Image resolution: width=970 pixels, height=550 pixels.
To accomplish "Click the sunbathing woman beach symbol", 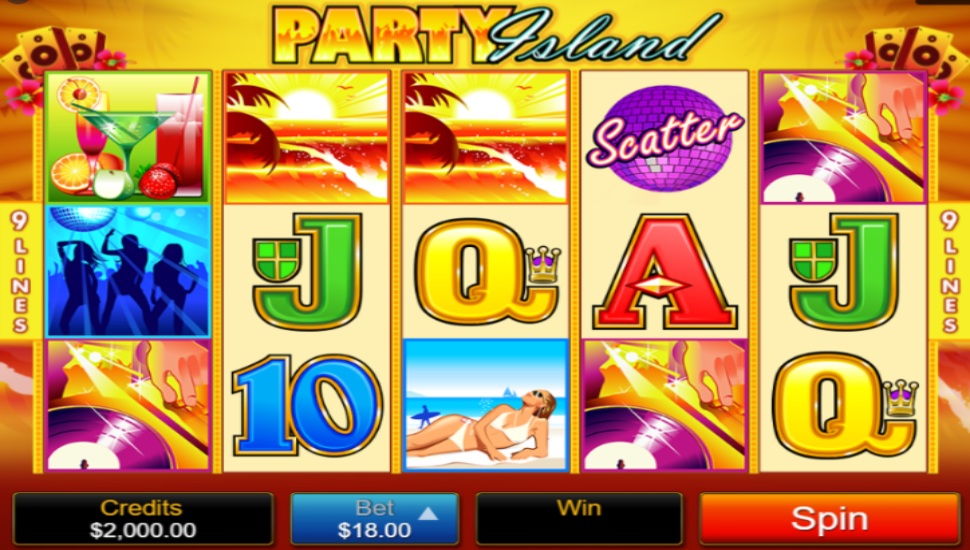I will (486, 405).
